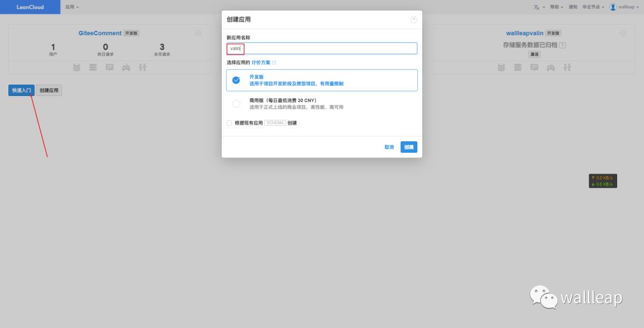This screenshot has height=328, width=644.
Task: Click 开发版 badge beside GiteeComment
Action: (131, 33)
